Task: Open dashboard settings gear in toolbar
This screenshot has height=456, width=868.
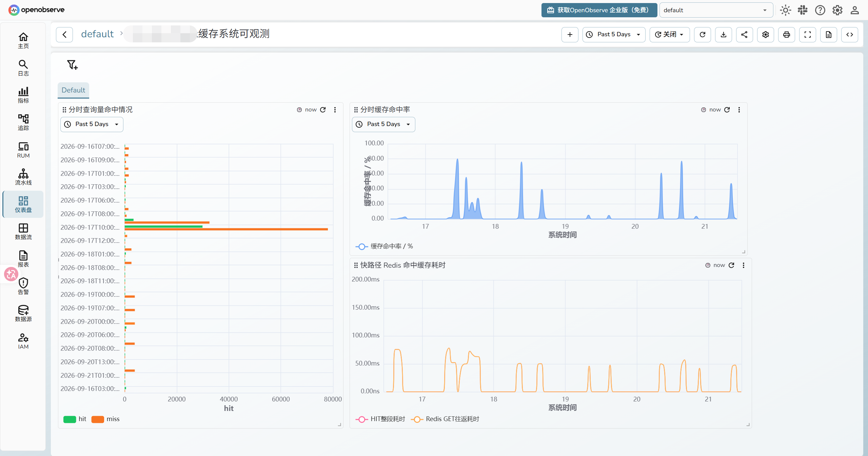Action: [766, 35]
